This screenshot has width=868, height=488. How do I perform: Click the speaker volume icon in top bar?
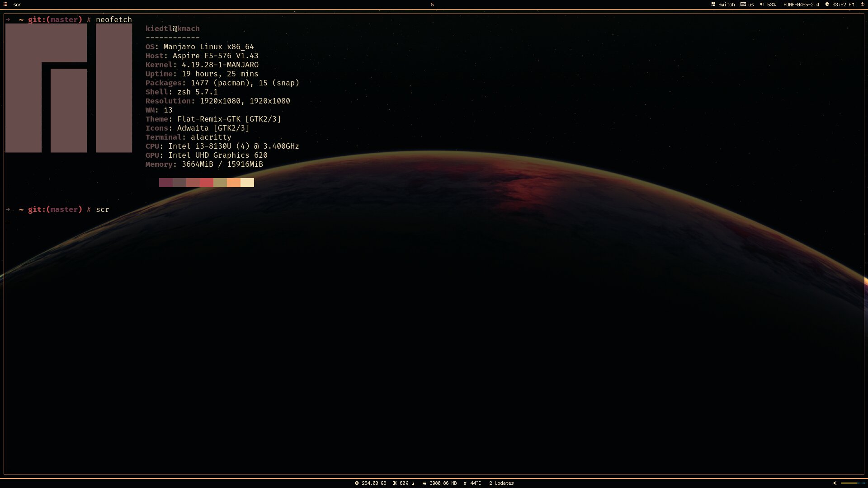tap(762, 5)
